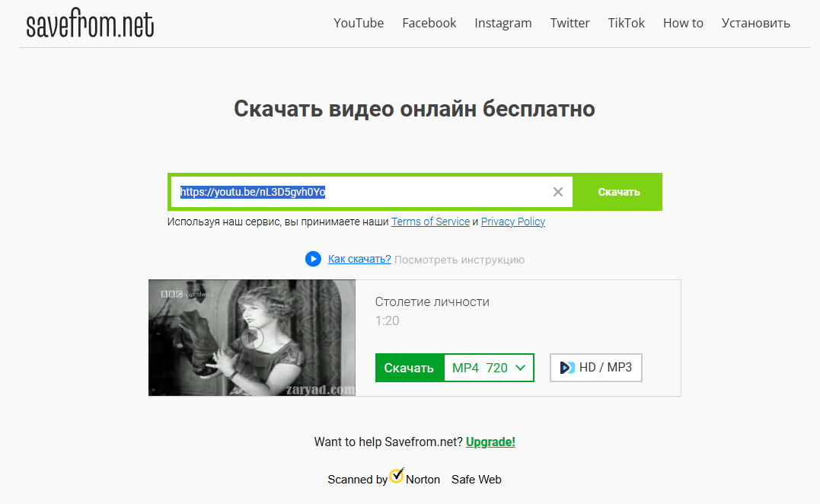Click the 1:20 duration text

click(387, 321)
